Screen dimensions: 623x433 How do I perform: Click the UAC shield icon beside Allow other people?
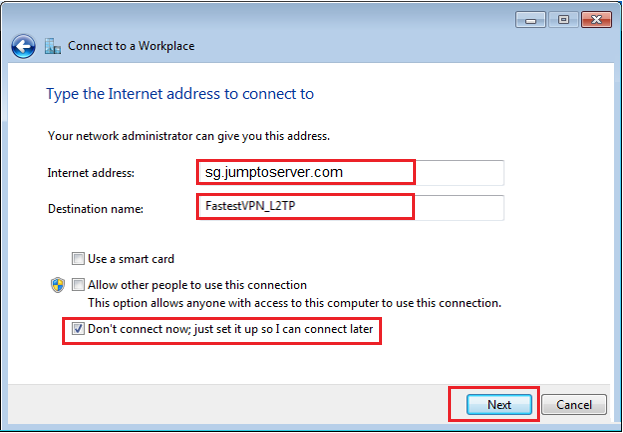pos(58,285)
